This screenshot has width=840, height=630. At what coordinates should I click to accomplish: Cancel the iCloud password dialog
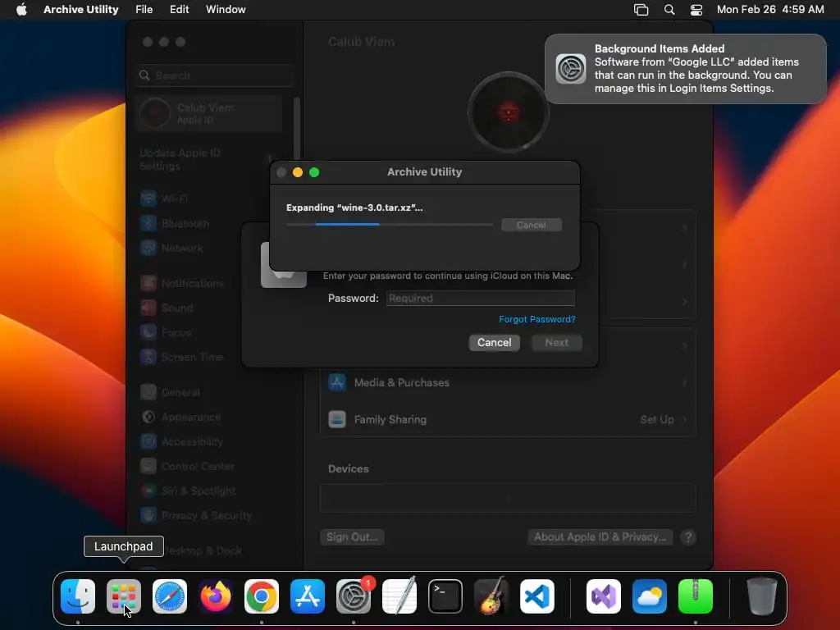pyautogui.click(x=495, y=343)
